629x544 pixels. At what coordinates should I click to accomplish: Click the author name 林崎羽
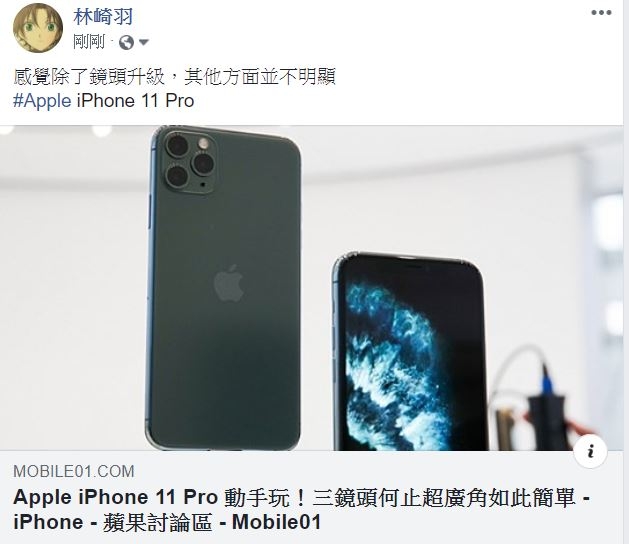click(103, 17)
